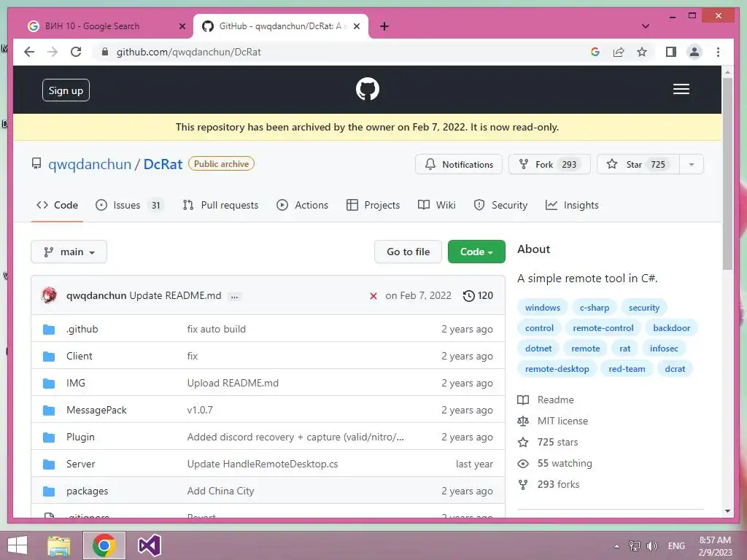Open new tab with plus icon
This screenshot has height=560, width=747.
(384, 26)
